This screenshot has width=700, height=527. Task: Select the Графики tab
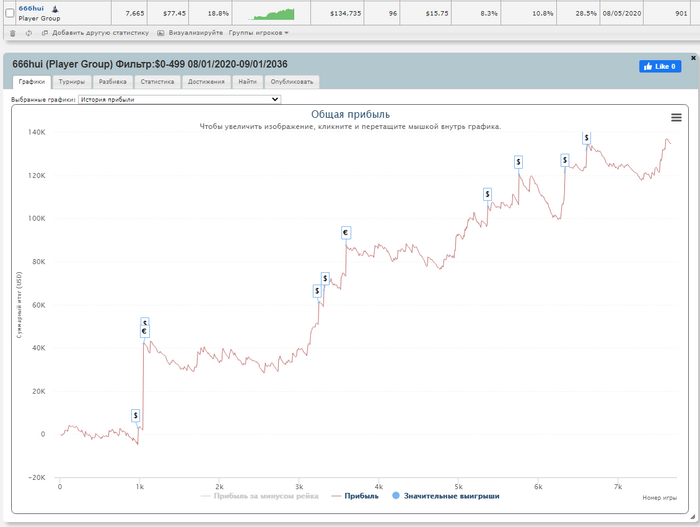(x=32, y=82)
